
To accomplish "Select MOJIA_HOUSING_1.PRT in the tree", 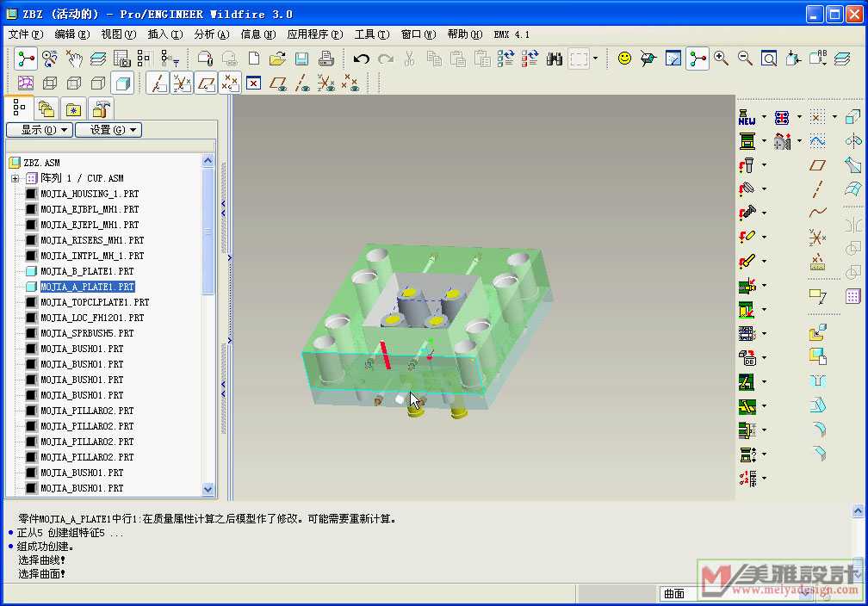I will [x=90, y=194].
